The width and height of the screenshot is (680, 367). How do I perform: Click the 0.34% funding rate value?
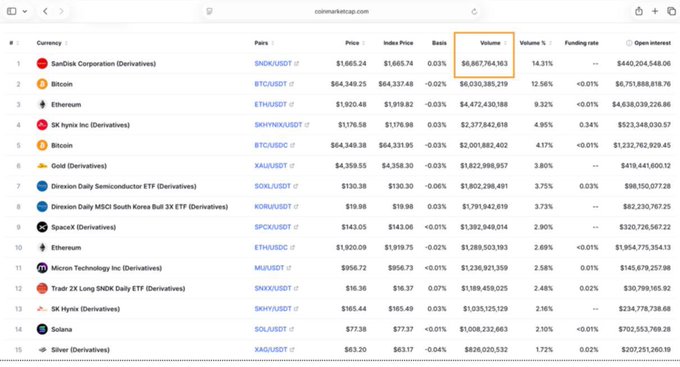(x=588, y=125)
